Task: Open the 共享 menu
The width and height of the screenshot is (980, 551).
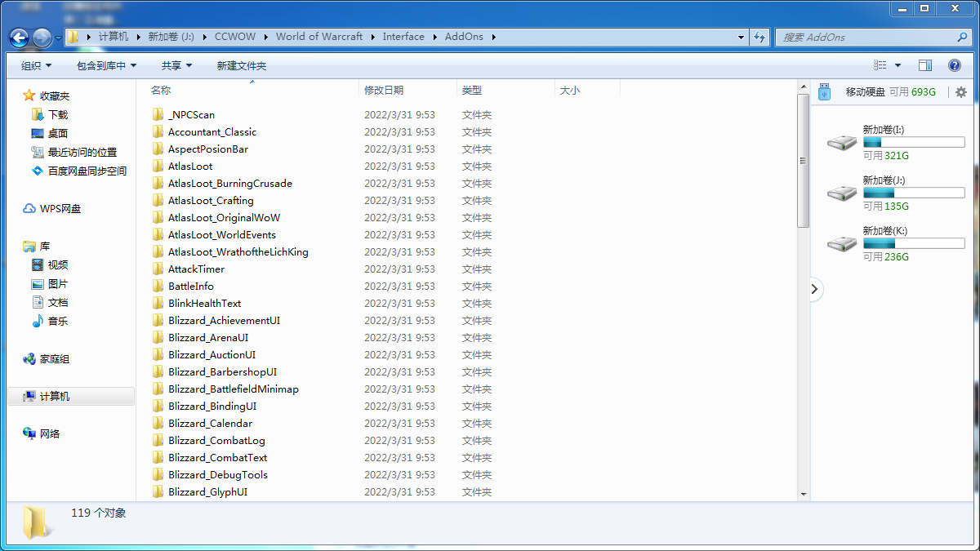Action: (x=176, y=65)
